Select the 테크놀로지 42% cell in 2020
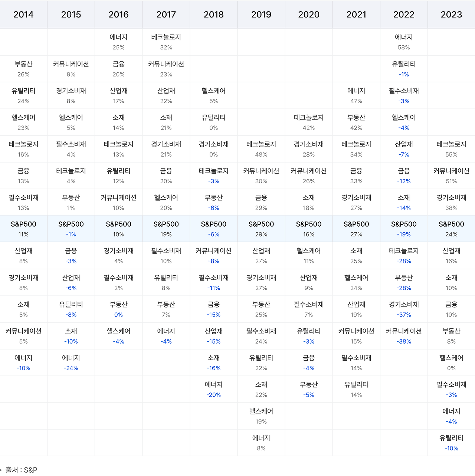This screenshot has height=476, width=475. 308,122
